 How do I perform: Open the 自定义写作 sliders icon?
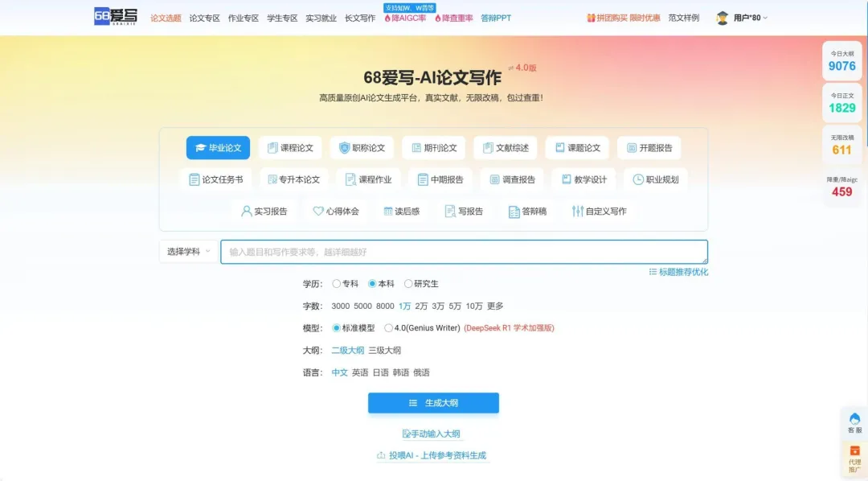point(577,212)
